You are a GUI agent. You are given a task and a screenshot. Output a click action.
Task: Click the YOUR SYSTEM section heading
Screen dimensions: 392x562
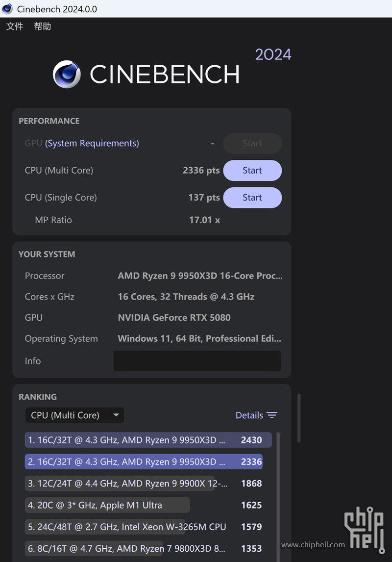(x=47, y=254)
